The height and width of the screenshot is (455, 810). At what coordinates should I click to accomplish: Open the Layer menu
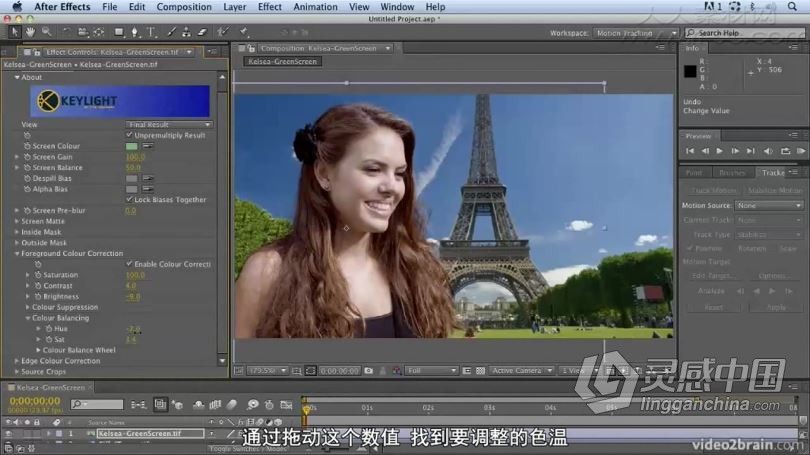[235, 7]
